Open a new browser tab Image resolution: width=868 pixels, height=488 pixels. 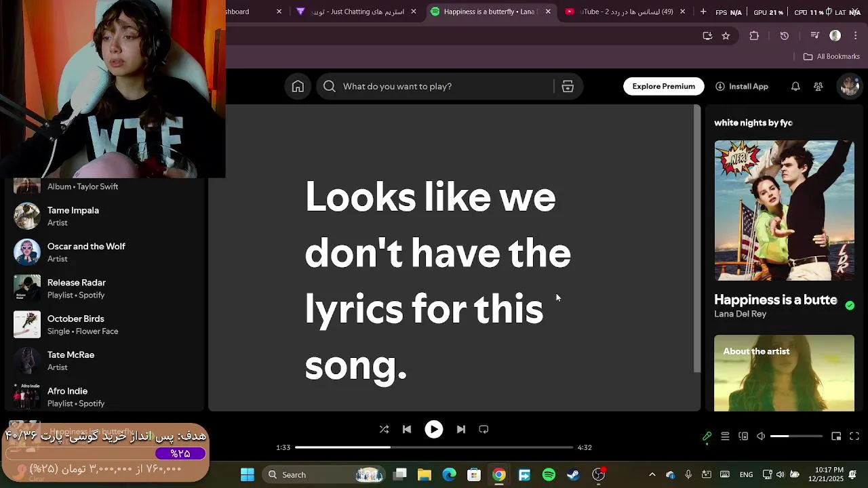click(703, 12)
